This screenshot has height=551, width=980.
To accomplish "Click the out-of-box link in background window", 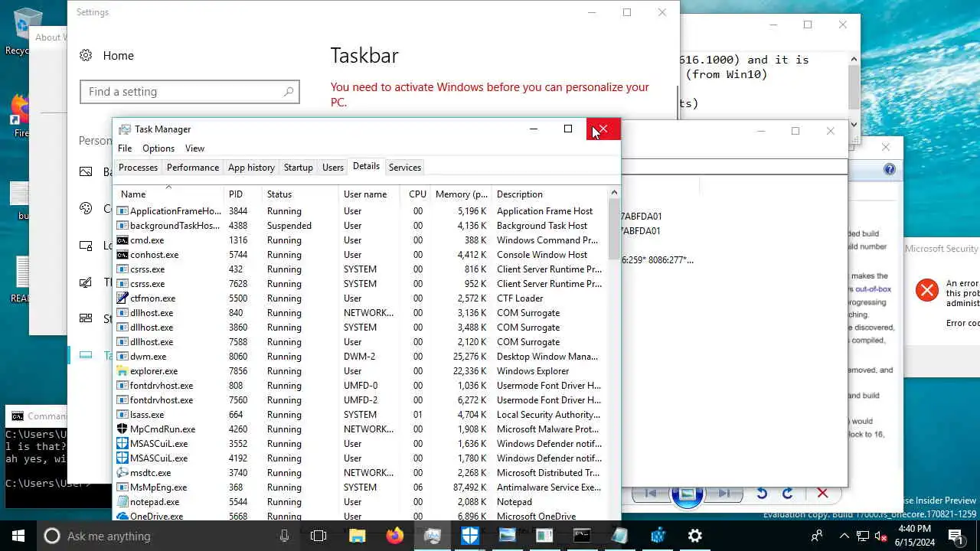I will click(873, 289).
